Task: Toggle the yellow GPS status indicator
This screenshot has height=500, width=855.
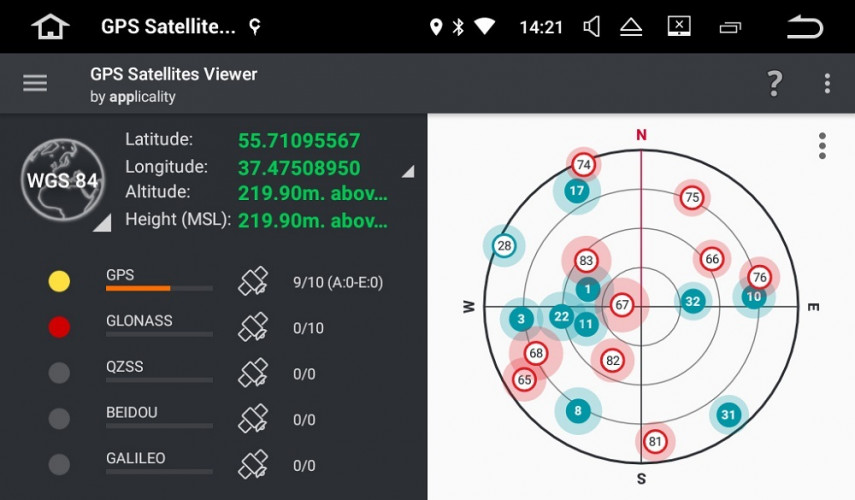Action: [59, 282]
